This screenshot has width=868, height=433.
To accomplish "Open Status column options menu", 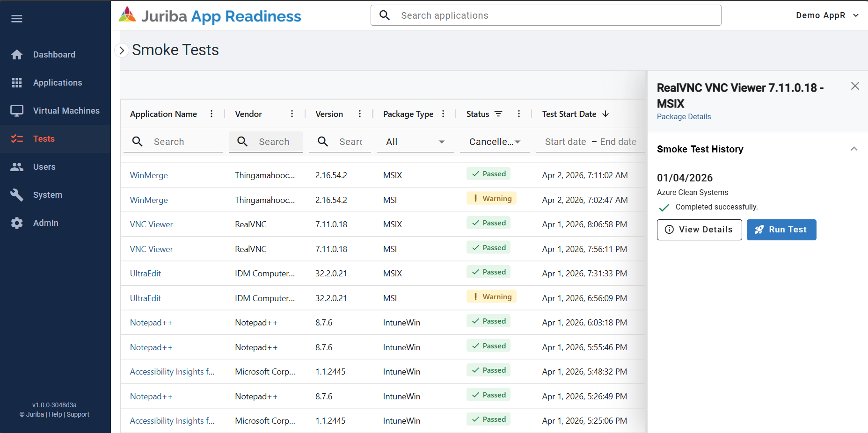I will click(x=519, y=114).
